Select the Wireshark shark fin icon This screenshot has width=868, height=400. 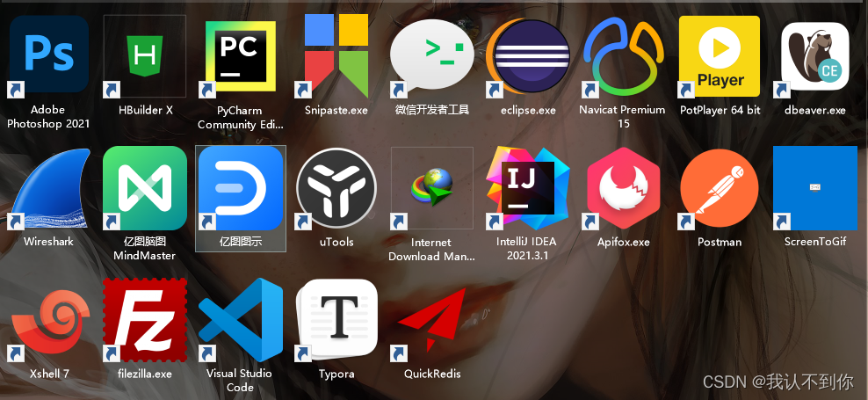click(49, 188)
